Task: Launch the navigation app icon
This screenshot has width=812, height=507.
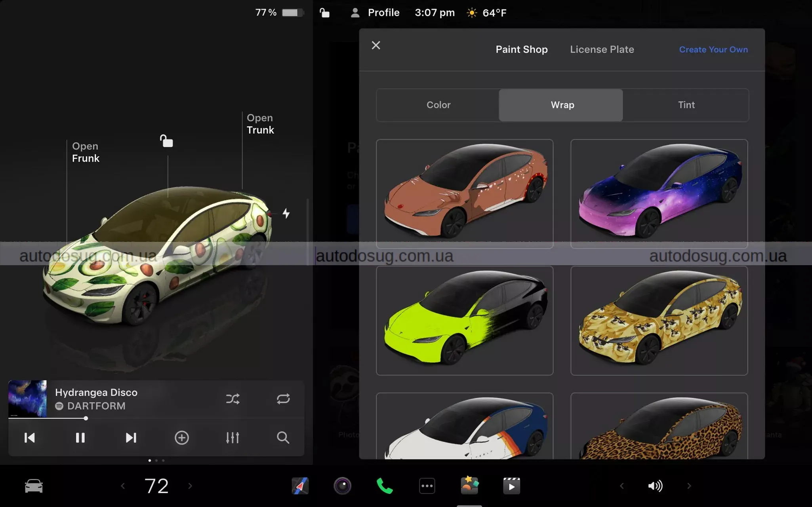Action: [x=300, y=486]
